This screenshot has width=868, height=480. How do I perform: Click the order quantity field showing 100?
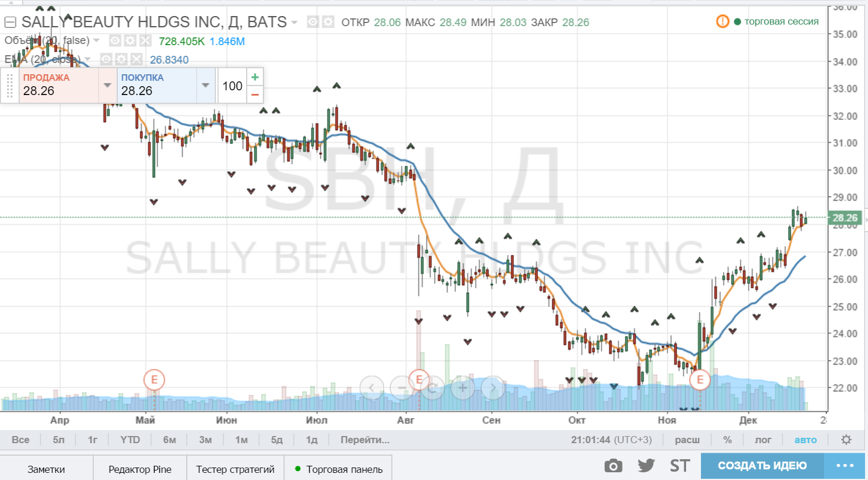coord(232,86)
